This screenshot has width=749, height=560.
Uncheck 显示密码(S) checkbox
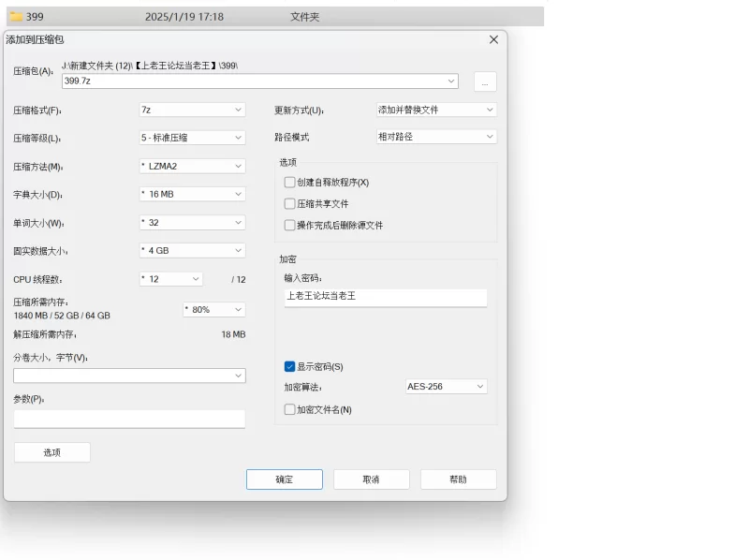[289, 366]
